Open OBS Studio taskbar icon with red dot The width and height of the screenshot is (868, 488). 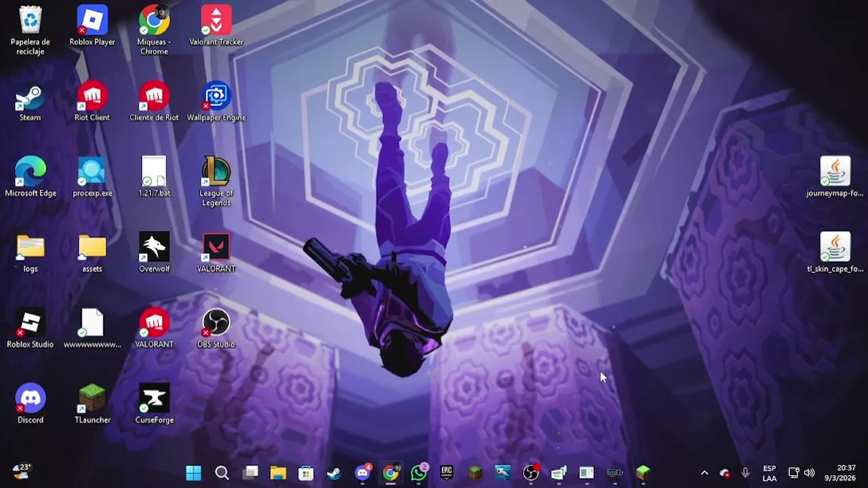pyautogui.click(x=531, y=472)
